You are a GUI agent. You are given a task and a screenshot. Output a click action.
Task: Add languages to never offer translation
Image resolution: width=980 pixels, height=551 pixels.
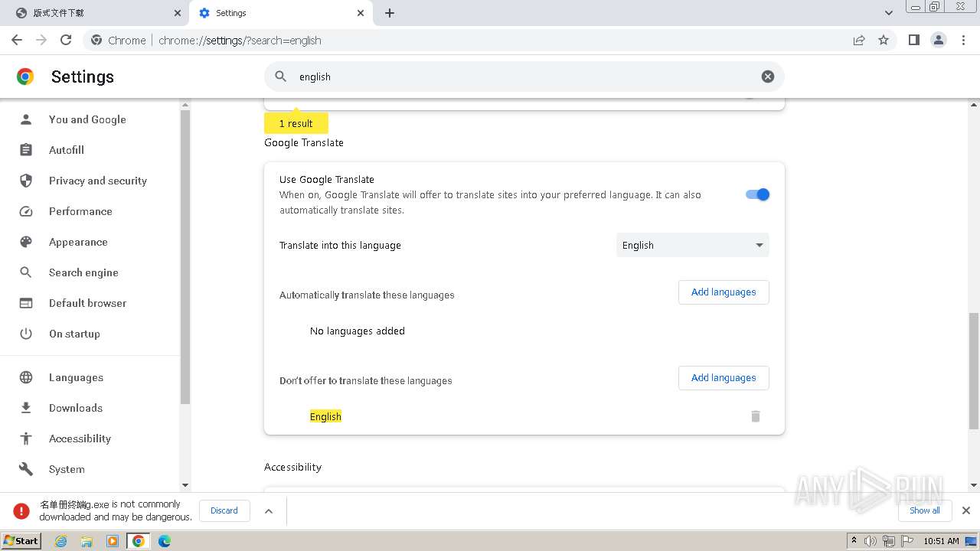(x=724, y=377)
